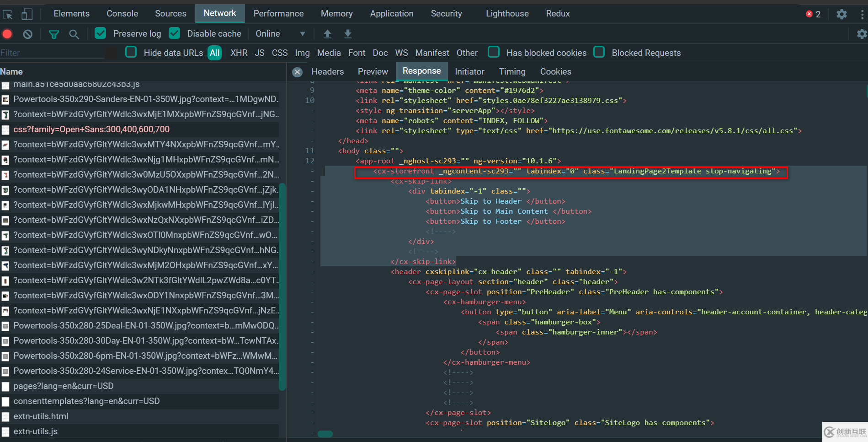Open the Security panel

click(447, 14)
